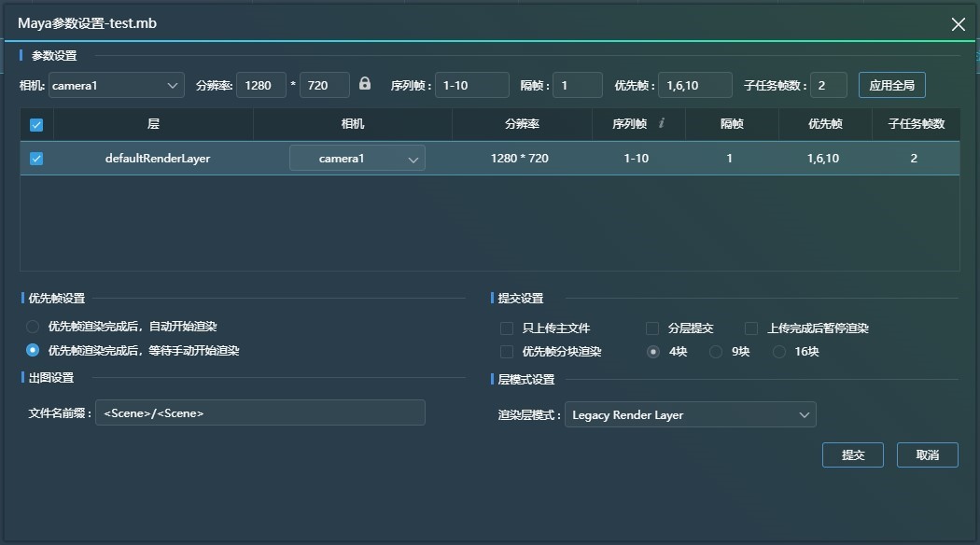
Task: Open the 相机 camera1 dropdown
Action: pos(114,84)
